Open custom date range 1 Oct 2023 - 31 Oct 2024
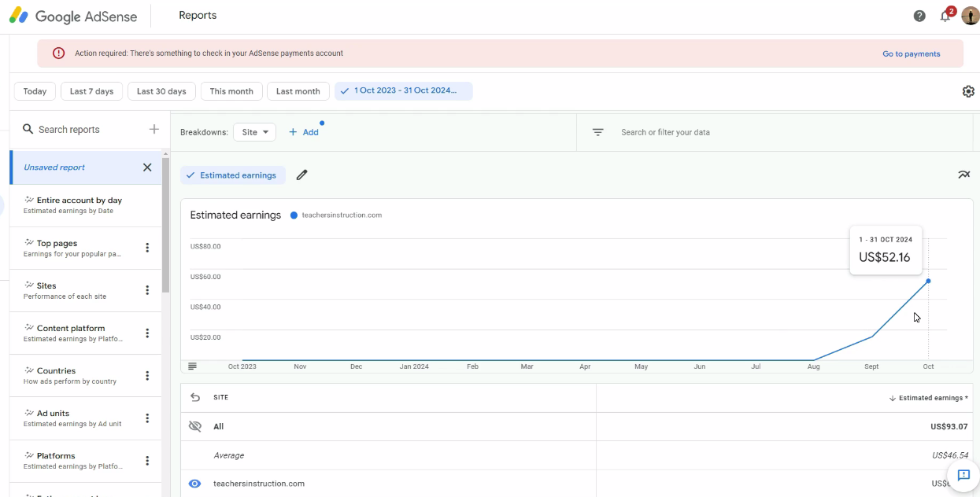This screenshot has width=980, height=497. point(404,91)
